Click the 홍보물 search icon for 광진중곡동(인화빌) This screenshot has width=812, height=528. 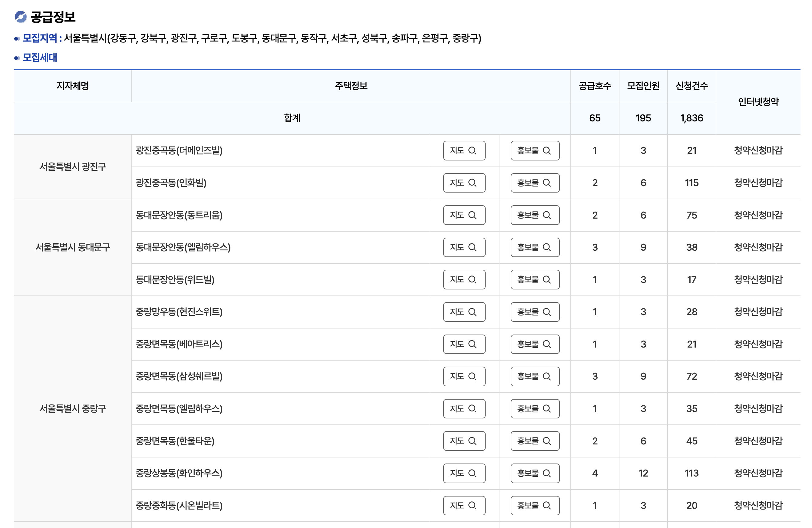[x=548, y=183]
